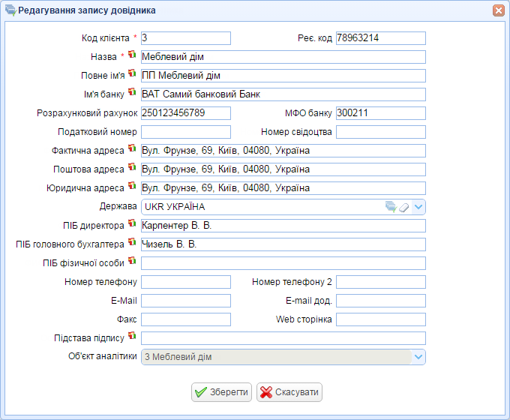Click the Підстава підпису input field
The width and height of the screenshot is (510, 420).
click(x=283, y=338)
